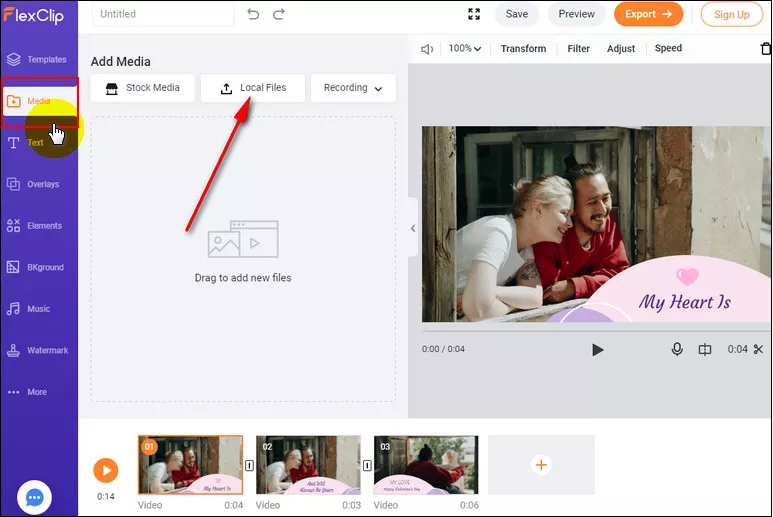Viewport: 773px width, 517px height.
Task: Open the BKground sidebar section
Action: coord(35,267)
